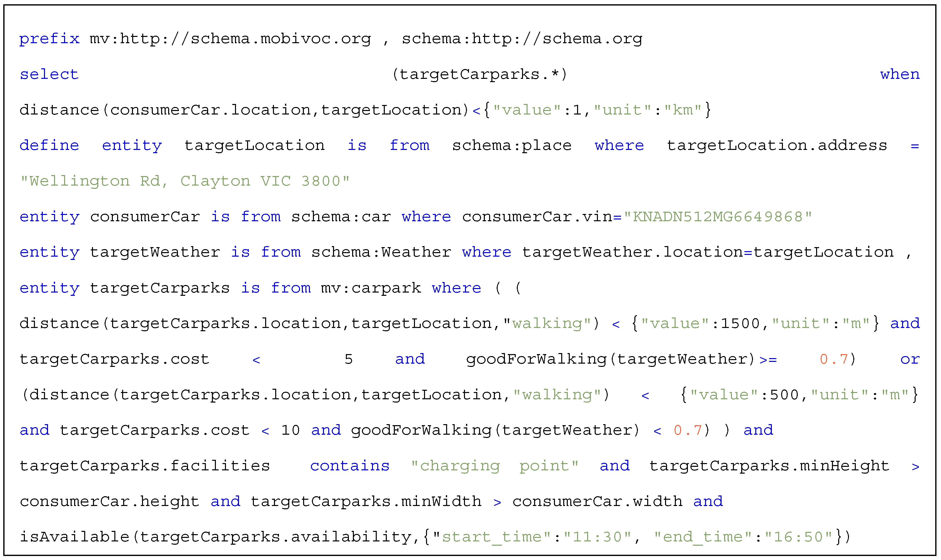
Task: Click the "16:50" end time value
Action: pos(799,537)
